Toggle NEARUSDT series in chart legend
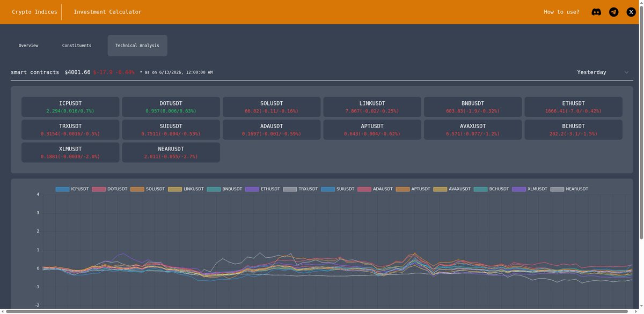The image size is (644, 314). point(569,189)
